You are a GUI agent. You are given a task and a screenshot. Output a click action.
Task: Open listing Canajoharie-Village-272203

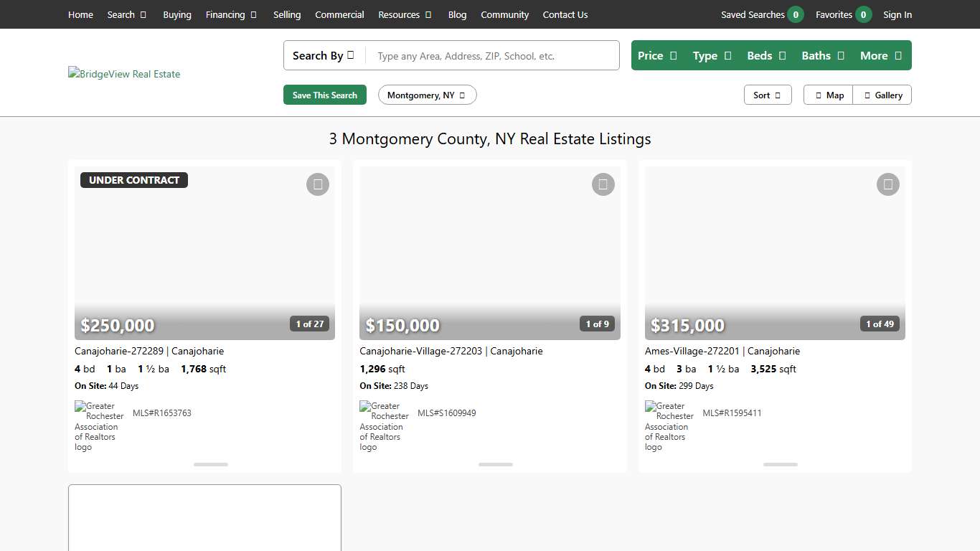[451, 351]
